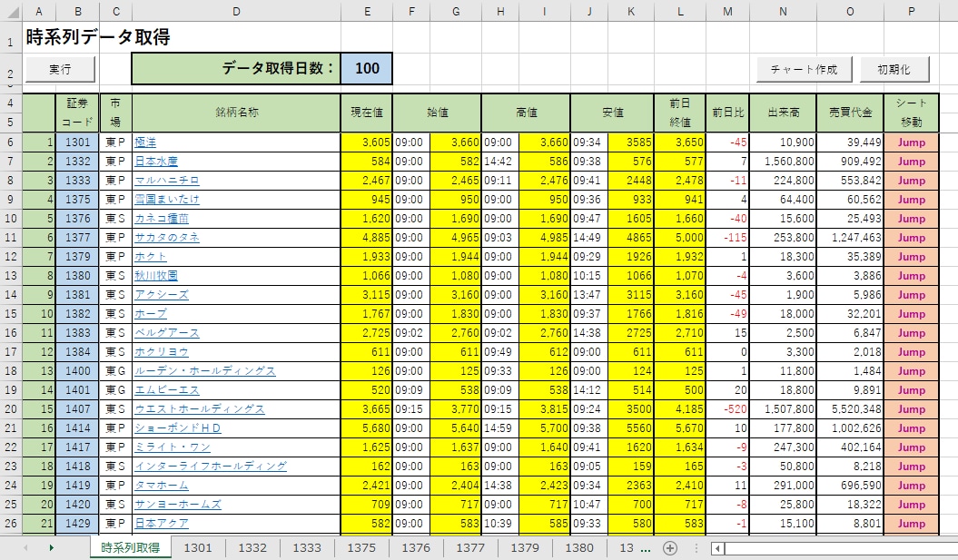Switch to the 1377 sheet tab

click(470, 548)
